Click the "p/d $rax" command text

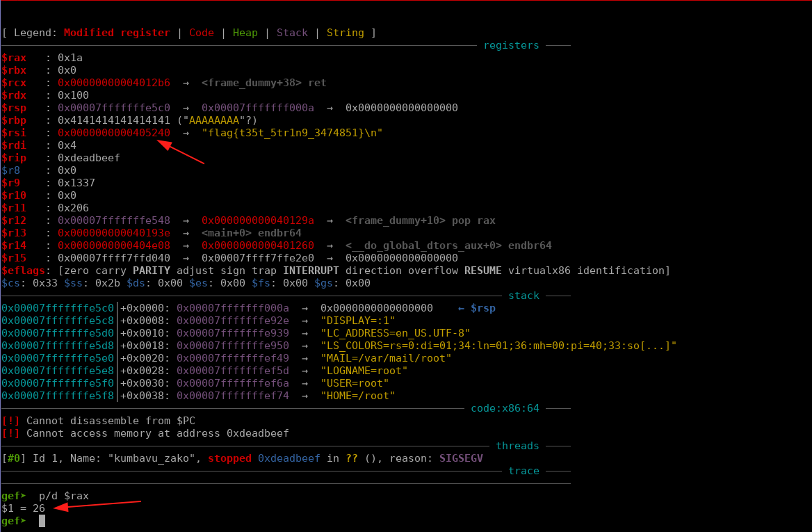(x=63, y=496)
